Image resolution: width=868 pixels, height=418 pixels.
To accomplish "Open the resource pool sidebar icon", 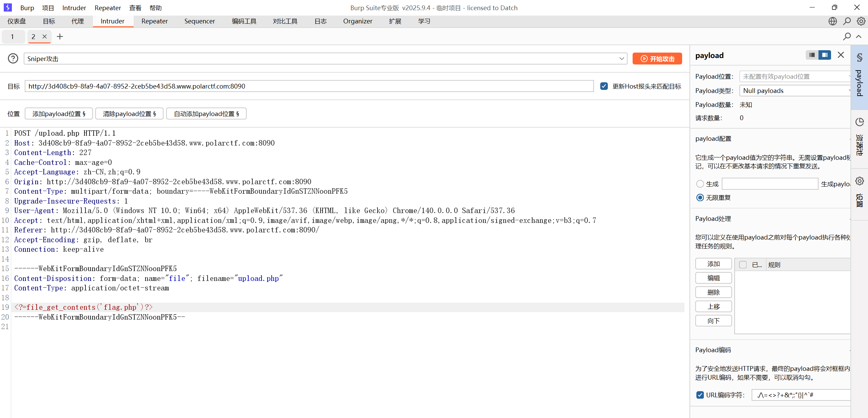I will (860, 122).
